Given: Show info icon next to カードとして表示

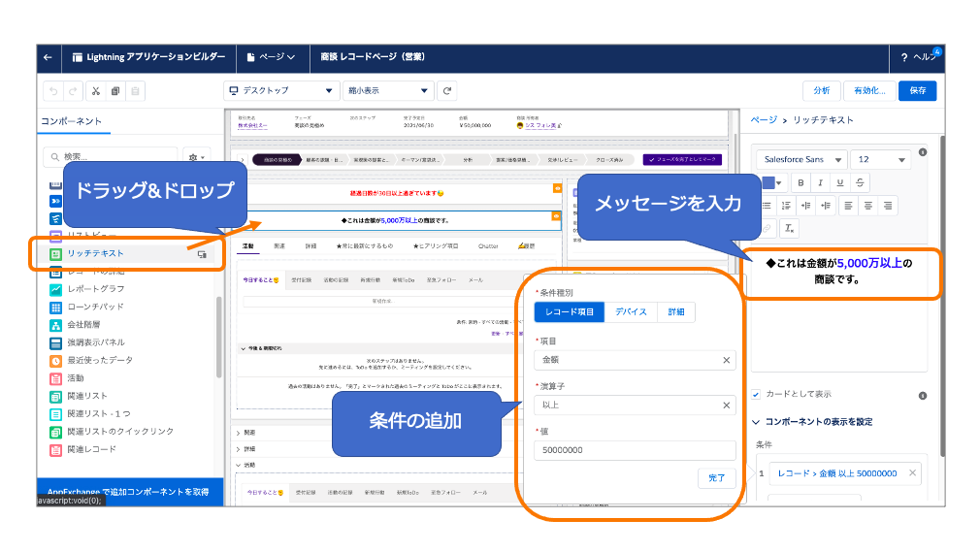Looking at the screenshot, I should (x=923, y=396).
